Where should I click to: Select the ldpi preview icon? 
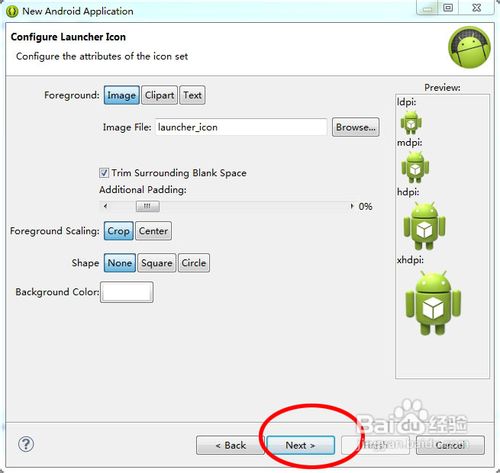pos(411,122)
